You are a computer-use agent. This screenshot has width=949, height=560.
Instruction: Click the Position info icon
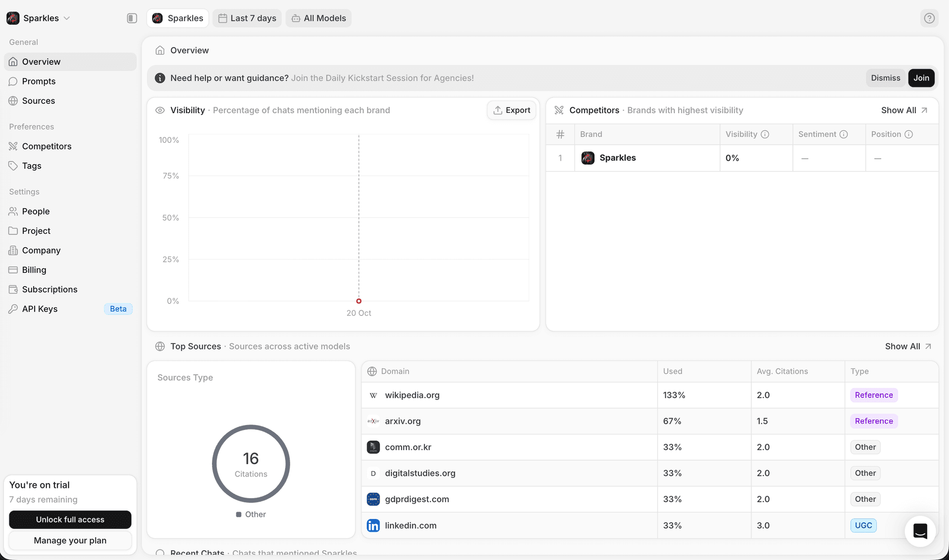(x=908, y=134)
